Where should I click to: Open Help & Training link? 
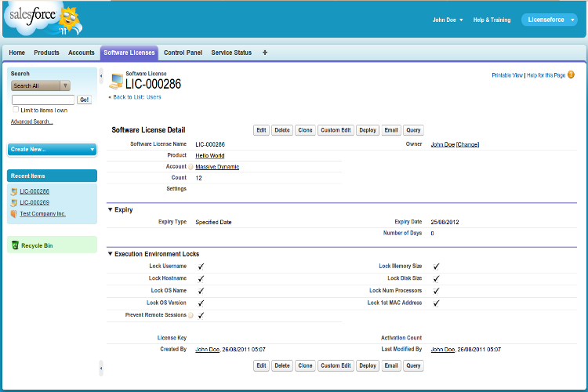pos(492,20)
